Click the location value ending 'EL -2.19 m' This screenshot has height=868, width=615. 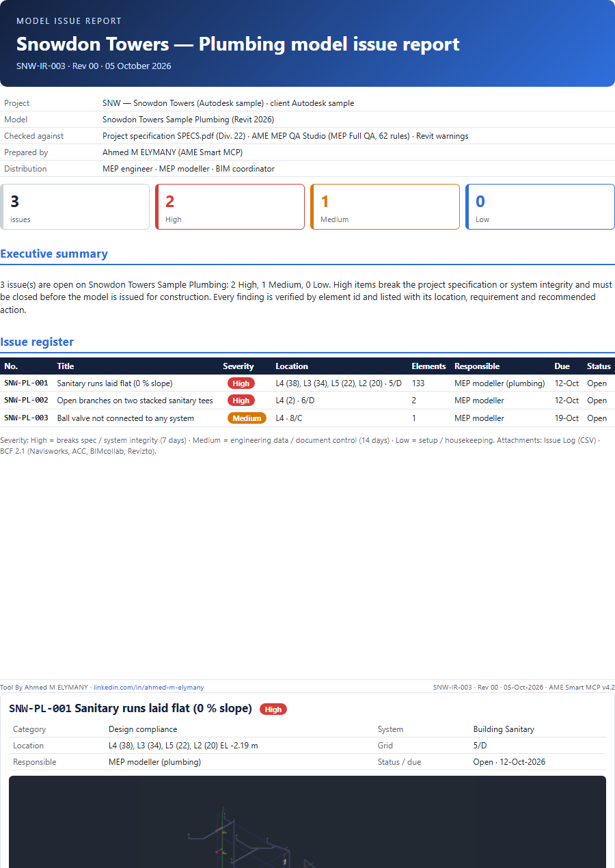click(x=183, y=746)
